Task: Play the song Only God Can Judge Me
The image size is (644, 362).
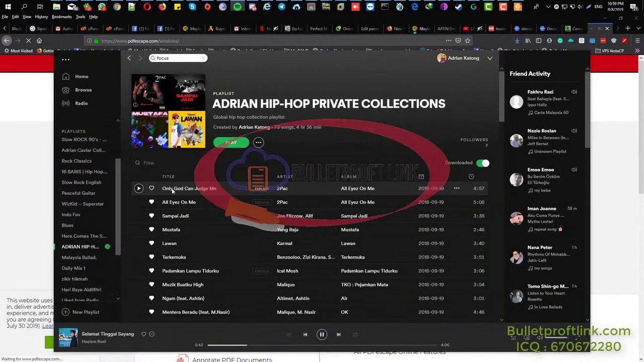Action: [x=138, y=189]
